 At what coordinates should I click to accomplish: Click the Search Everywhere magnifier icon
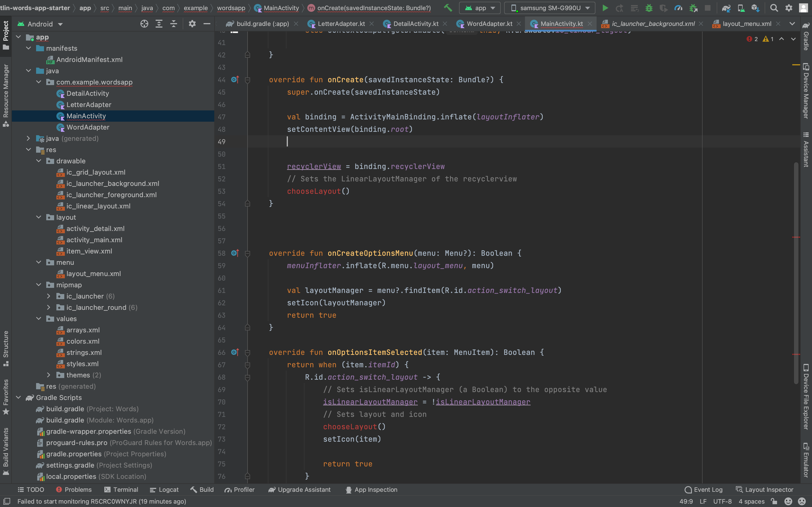(x=774, y=8)
